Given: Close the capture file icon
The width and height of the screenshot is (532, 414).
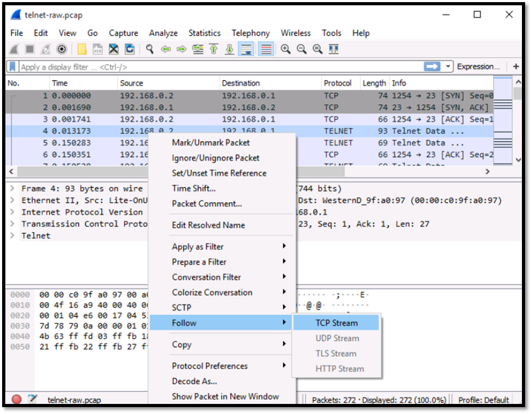Looking at the screenshot, I should point(114,49).
